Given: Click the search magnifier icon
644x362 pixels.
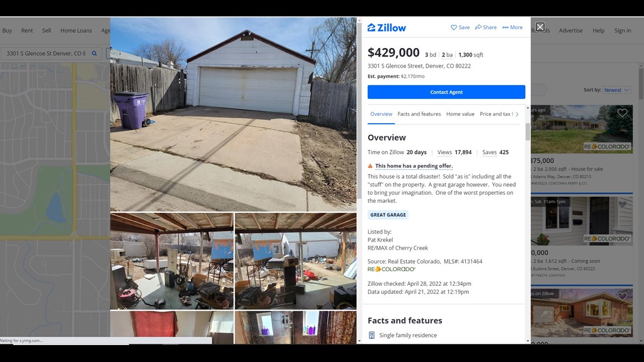Looking at the screenshot, I should coord(94,53).
